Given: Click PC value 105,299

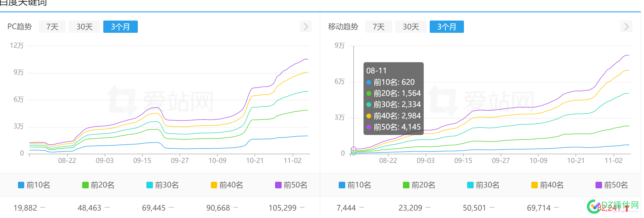Looking at the screenshot, I should click(282, 208).
